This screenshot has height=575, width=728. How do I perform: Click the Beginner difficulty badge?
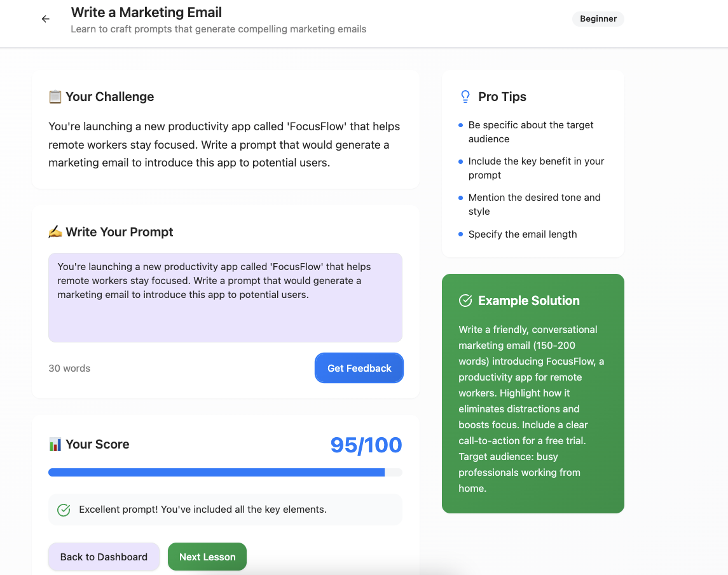(598, 18)
